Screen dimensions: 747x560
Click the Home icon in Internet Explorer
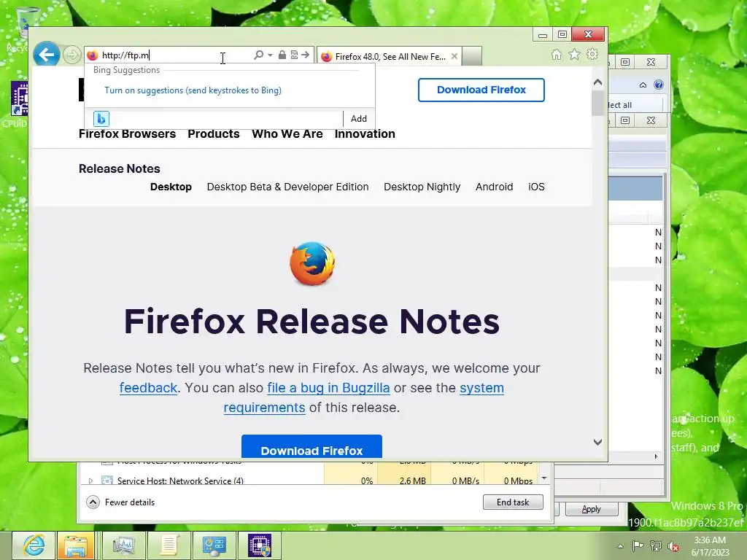click(557, 55)
